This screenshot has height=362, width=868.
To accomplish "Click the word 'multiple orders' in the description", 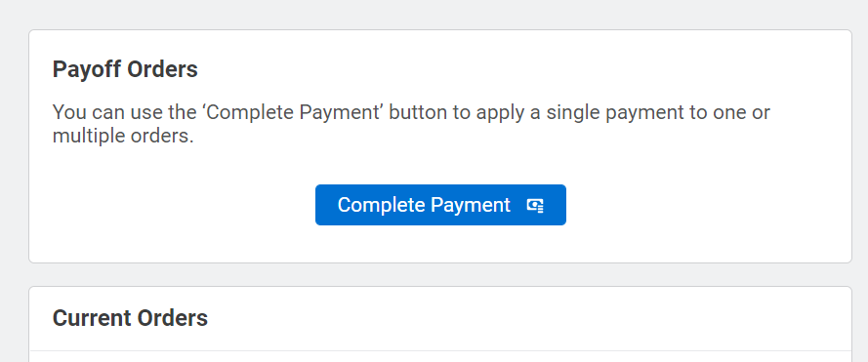I will [123, 136].
